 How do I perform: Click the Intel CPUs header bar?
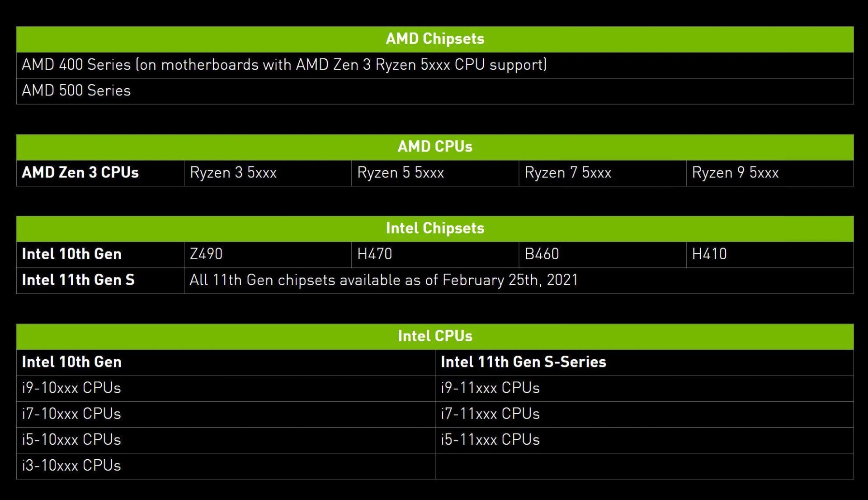(434, 336)
